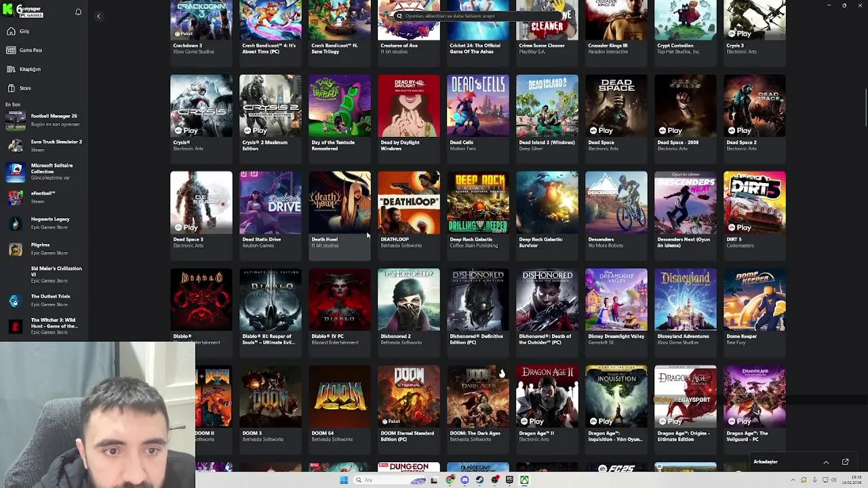Screen dimensions: 868x488
Task: Open Football Manager 26 from recent list
Action: coord(43,120)
